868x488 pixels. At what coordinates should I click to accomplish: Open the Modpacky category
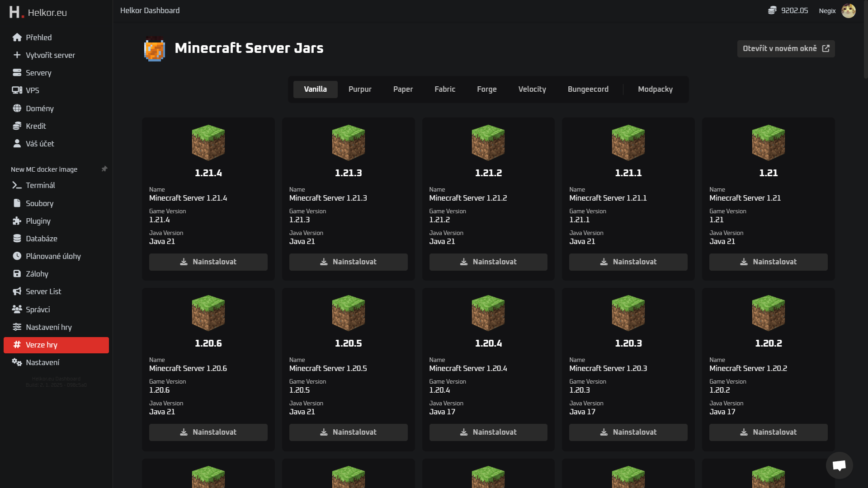tap(655, 89)
